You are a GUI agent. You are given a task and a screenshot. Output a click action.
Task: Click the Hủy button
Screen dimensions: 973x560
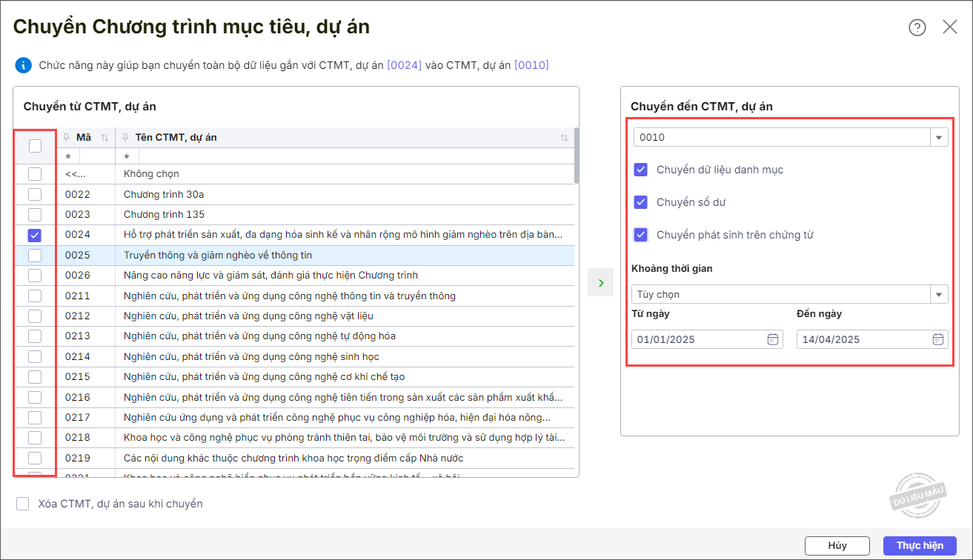click(837, 545)
